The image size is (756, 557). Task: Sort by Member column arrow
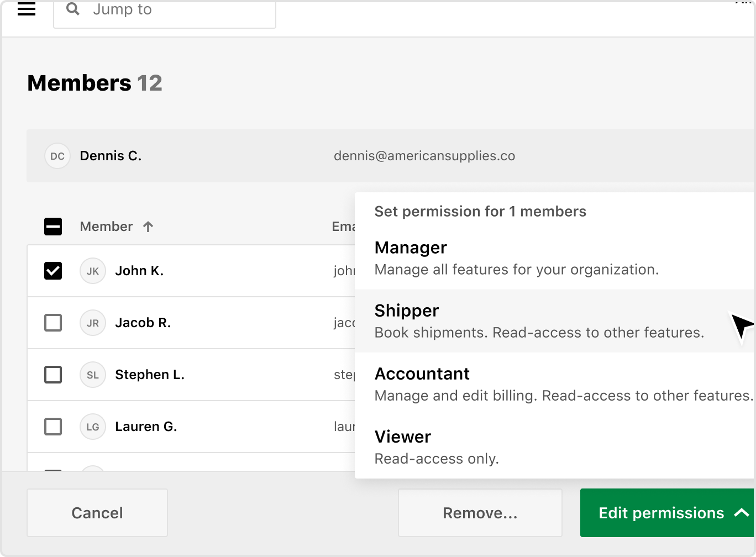pyautogui.click(x=148, y=227)
